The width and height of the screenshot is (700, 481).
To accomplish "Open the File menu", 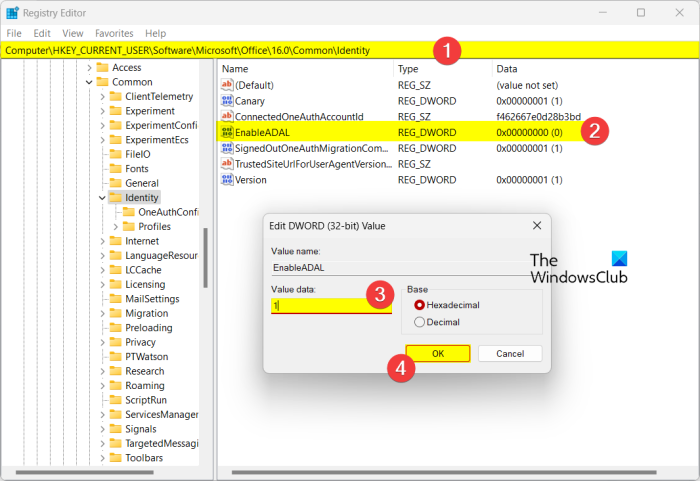I will [14, 33].
